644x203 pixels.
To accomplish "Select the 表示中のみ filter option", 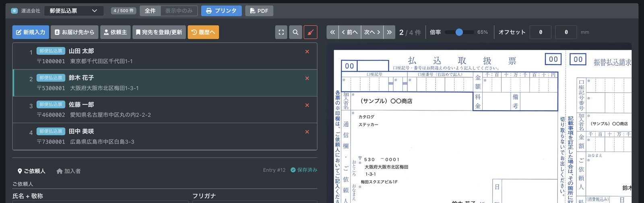I will (179, 11).
